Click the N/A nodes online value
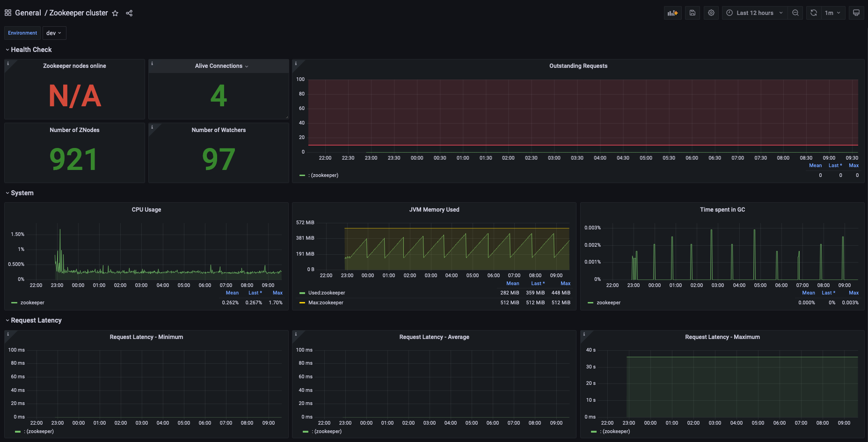The width and height of the screenshot is (868, 442). 75,96
